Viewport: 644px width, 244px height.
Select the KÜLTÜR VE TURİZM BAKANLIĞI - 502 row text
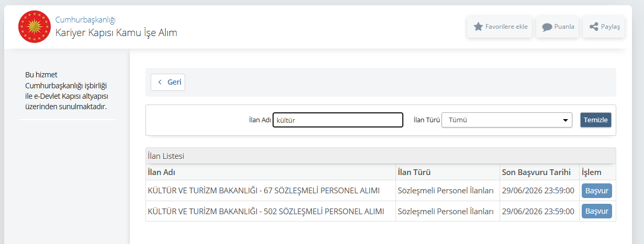pos(266,212)
